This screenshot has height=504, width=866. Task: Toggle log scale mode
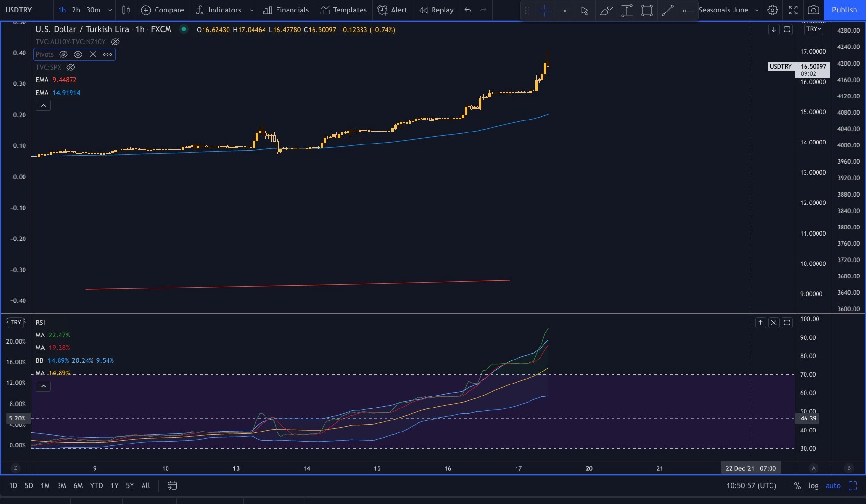tap(813, 486)
